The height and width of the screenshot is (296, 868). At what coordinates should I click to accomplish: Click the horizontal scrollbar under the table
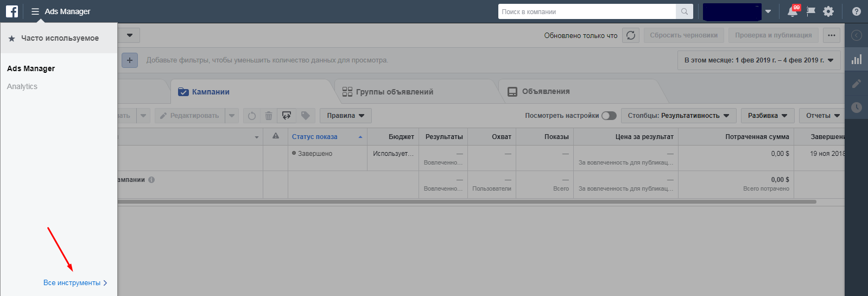click(x=467, y=201)
